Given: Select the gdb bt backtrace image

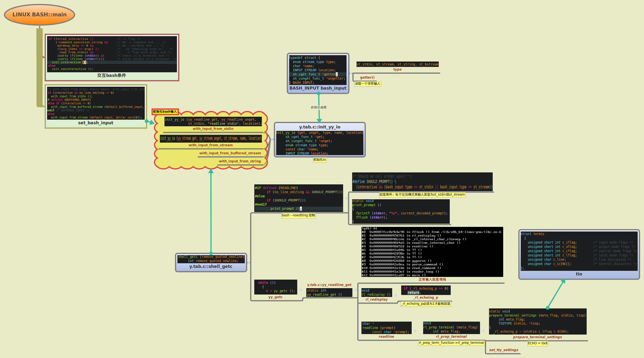Looking at the screenshot, I should pos(432,252).
